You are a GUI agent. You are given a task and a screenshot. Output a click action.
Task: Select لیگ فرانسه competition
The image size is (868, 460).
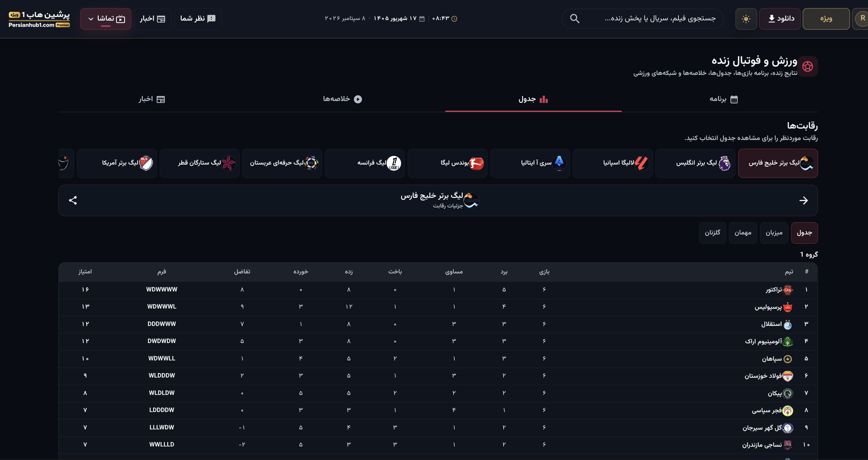tap(364, 163)
